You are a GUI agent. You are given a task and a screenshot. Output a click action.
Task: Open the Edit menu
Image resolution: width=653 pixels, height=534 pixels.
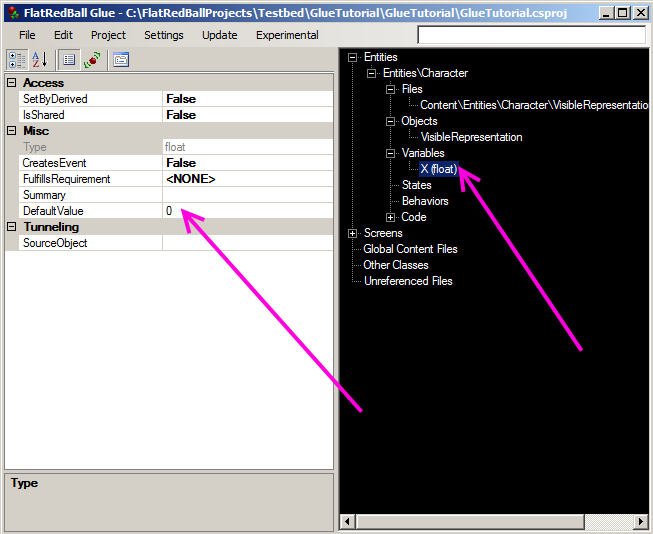coord(63,35)
